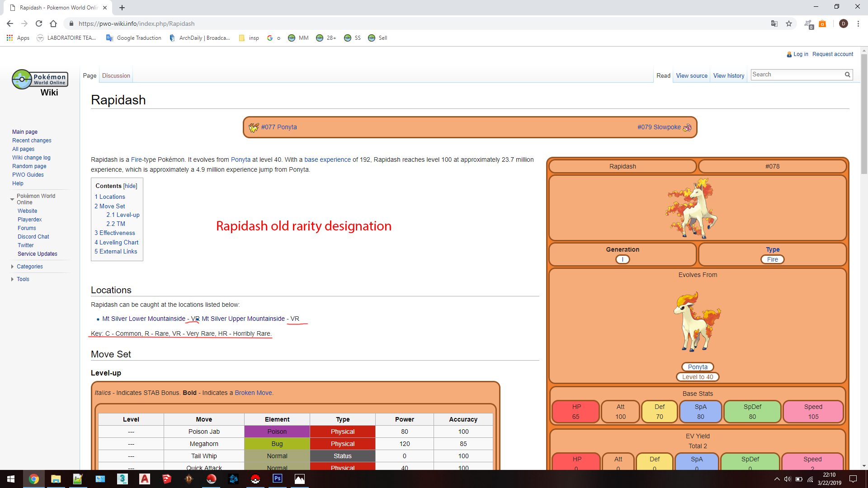
Task: Jump to Leveling Chart in contents
Action: pyautogui.click(x=116, y=242)
